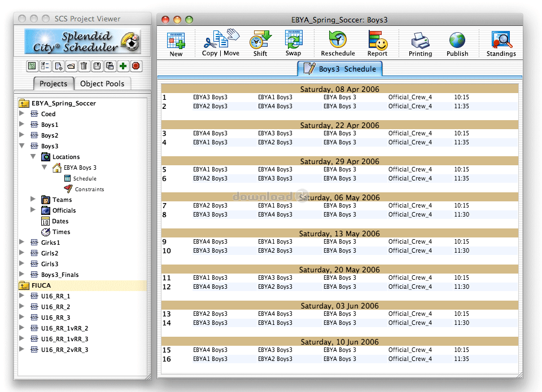Collapse the Locations node

coord(33,156)
